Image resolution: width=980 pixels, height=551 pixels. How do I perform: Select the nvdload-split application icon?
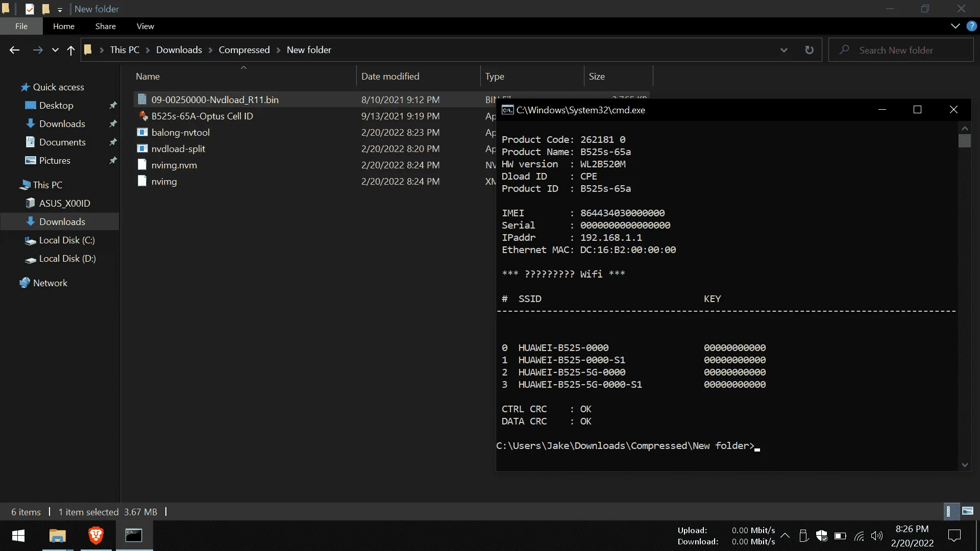(142, 148)
